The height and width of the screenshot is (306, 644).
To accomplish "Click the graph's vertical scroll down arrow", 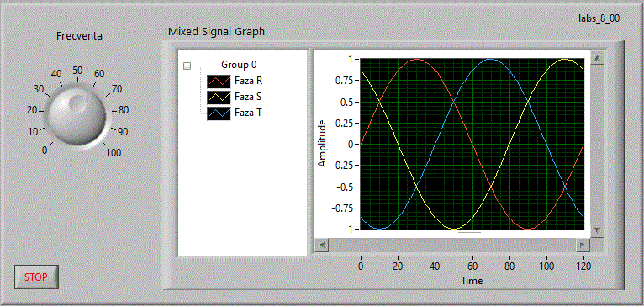I will [x=597, y=229].
